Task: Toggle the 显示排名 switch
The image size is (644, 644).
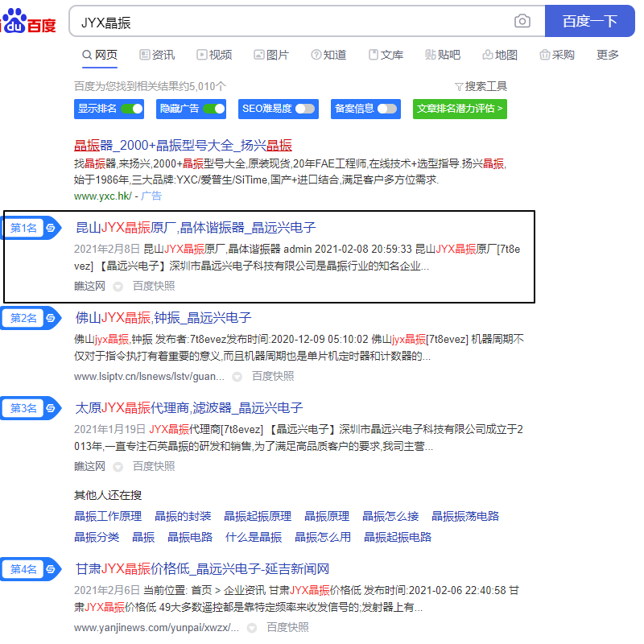Action: pyautogui.click(x=132, y=109)
